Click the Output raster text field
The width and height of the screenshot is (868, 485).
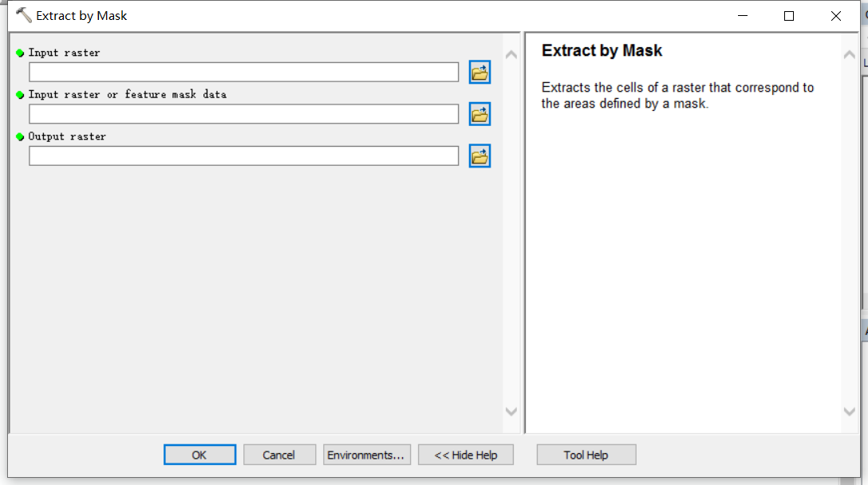coord(243,156)
